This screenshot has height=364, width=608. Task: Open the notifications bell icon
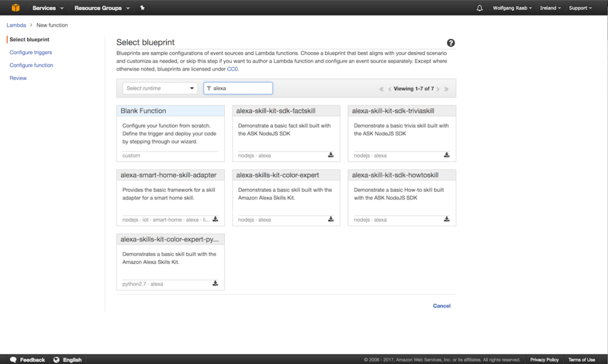[479, 8]
